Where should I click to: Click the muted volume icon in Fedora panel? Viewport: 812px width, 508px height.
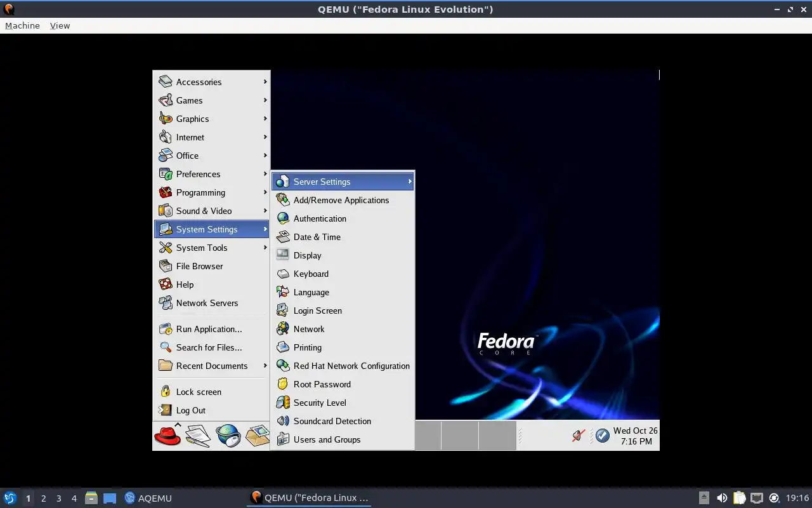click(x=578, y=436)
